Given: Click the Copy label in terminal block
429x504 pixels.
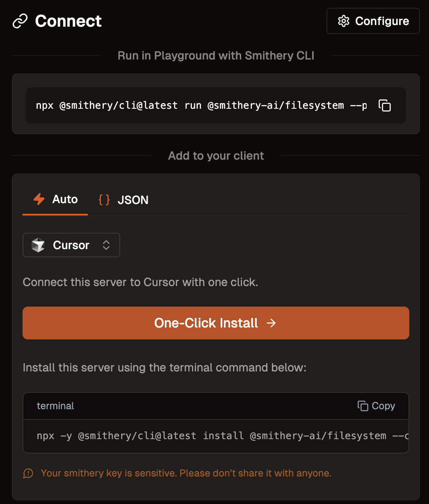Looking at the screenshot, I should (383, 406).
